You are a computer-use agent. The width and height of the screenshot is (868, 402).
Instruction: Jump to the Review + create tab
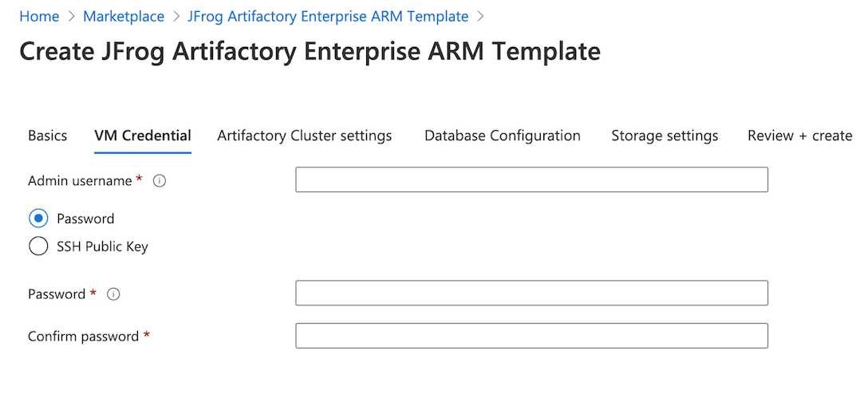pos(799,136)
